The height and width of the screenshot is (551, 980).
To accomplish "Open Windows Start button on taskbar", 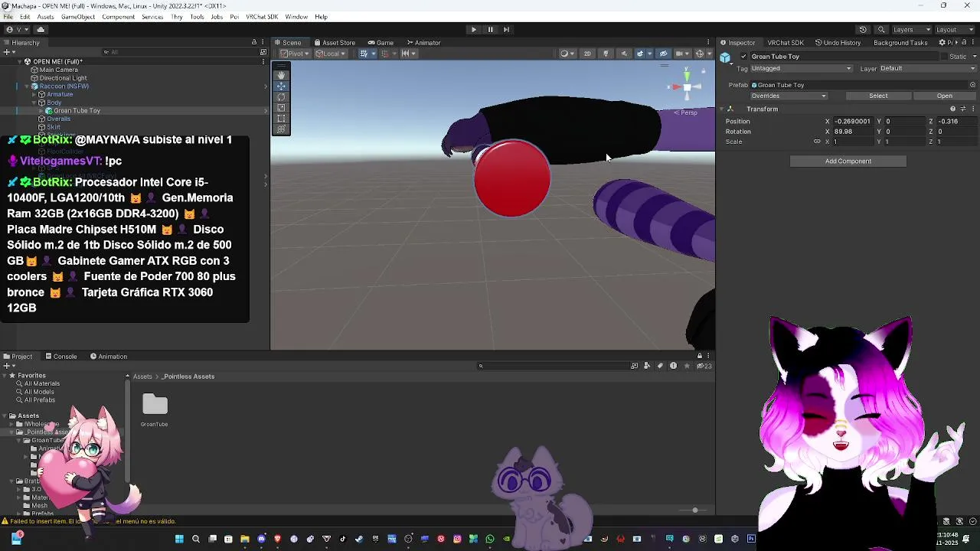I will [179, 539].
